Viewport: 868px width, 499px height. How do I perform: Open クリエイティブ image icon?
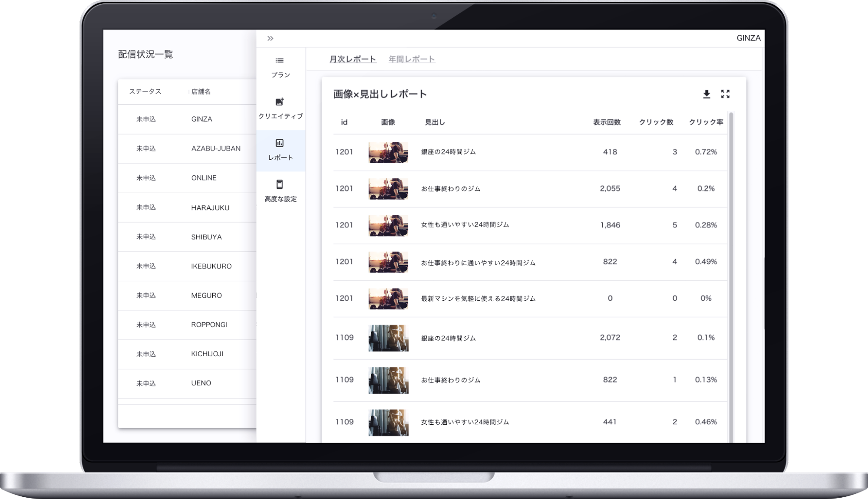click(x=280, y=102)
